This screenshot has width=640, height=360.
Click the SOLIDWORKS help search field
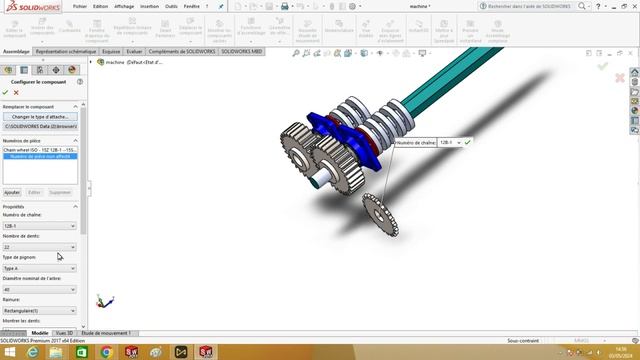pos(528,6)
